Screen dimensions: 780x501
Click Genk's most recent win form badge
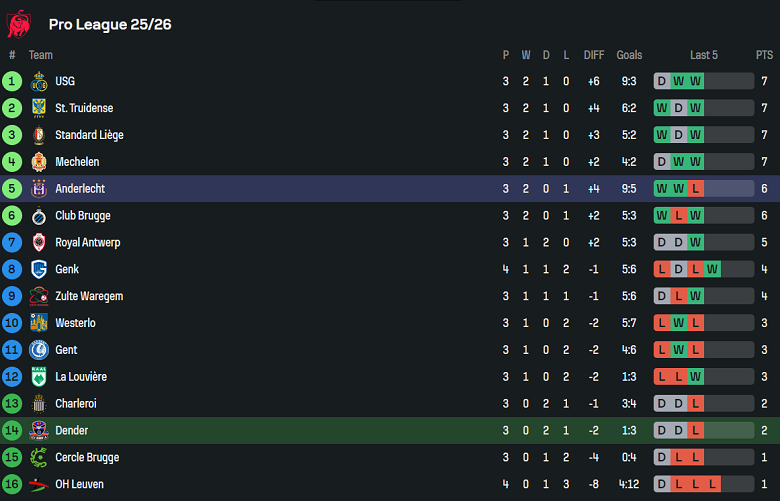tap(712, 270)
